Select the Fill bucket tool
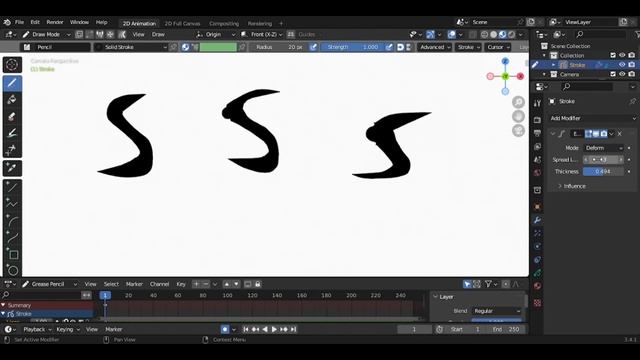The image size is (640, 360). (x=12, y=100)
